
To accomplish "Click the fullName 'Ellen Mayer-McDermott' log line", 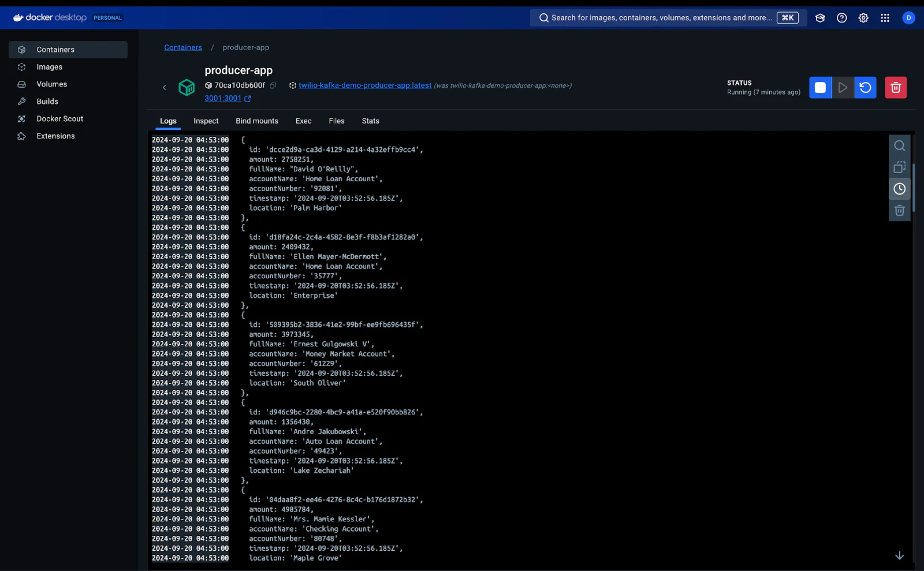I will [318, 257].
